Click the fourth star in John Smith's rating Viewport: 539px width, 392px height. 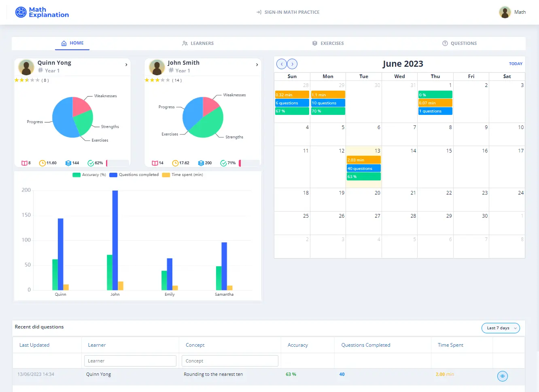pos(163,81)
